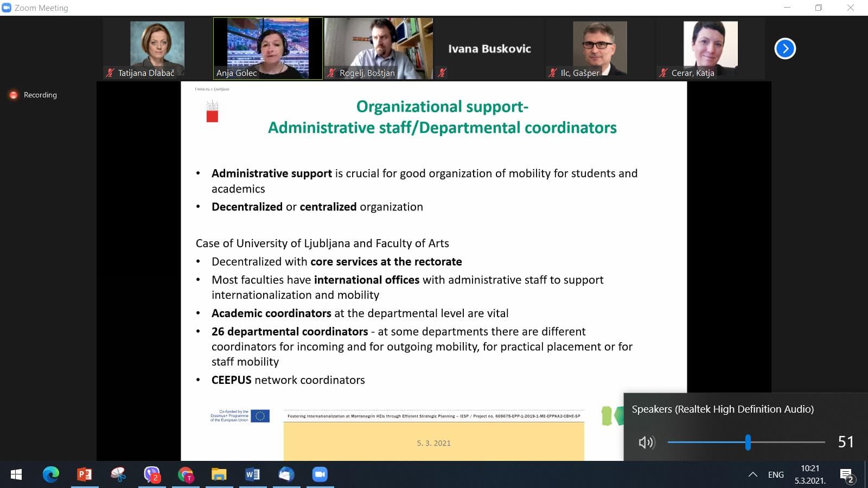Show next participants with blue arrow button

784,48
